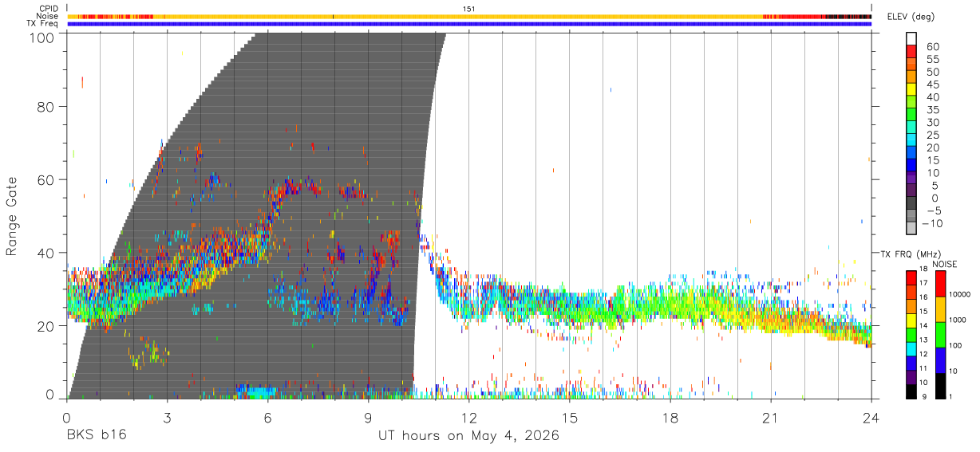Click the blue TX Freq strip above the plot
980x452 pixels.
(x=469, y=24)
